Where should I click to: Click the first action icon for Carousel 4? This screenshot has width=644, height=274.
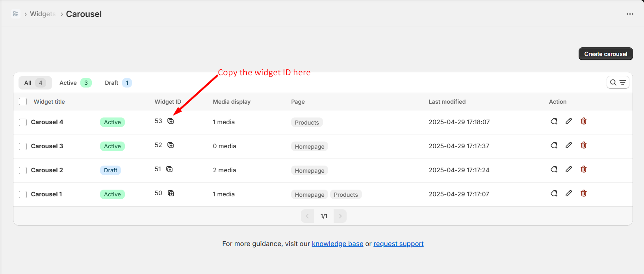tap(554, 121)
